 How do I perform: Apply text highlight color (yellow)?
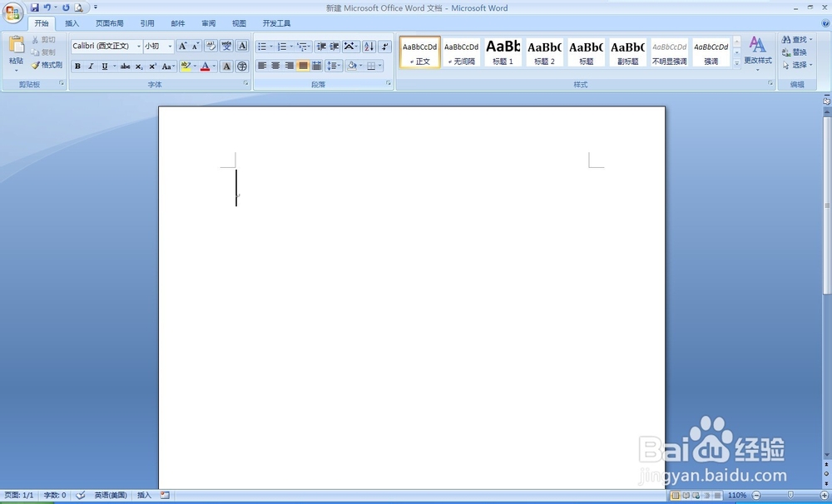click(186, 67)
